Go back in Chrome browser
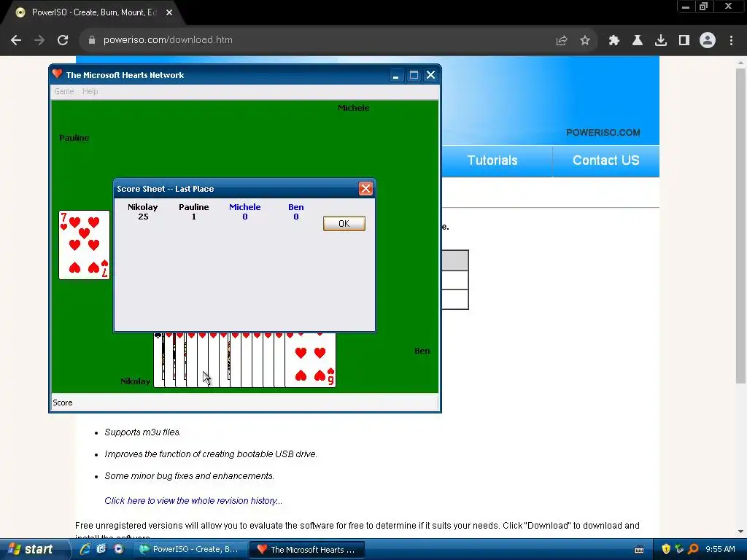 (x=16, y=40)
